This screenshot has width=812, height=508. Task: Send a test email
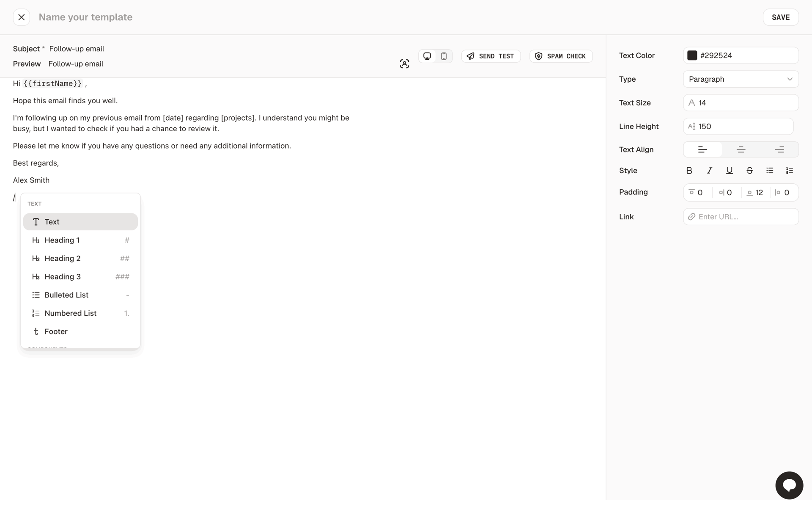pos(491,56)
